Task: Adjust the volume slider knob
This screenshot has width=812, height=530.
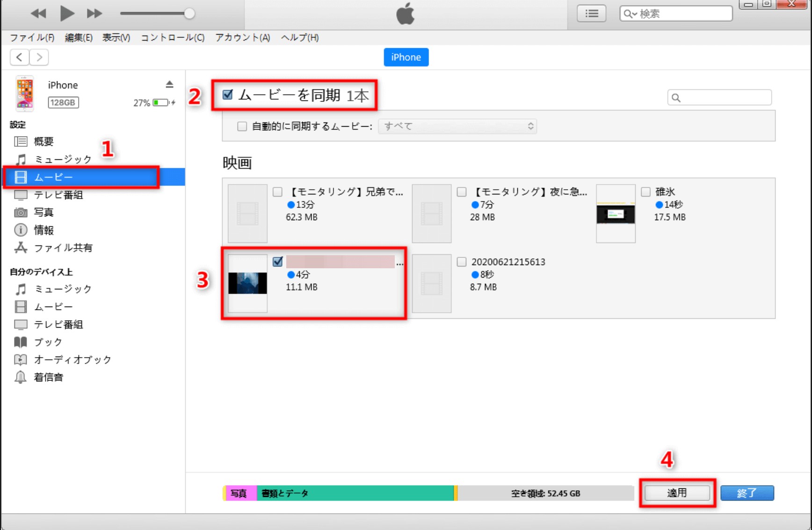Action: coord(189,14)
